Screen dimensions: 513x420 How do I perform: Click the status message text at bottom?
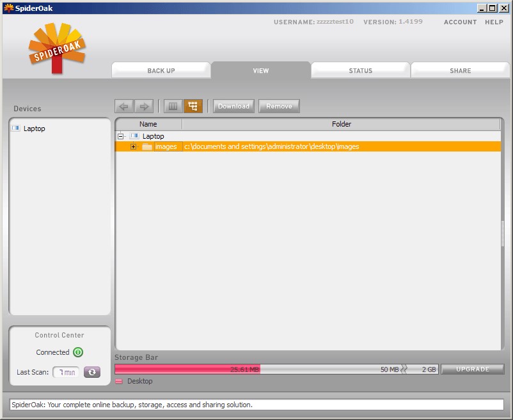tap(132, 405)
